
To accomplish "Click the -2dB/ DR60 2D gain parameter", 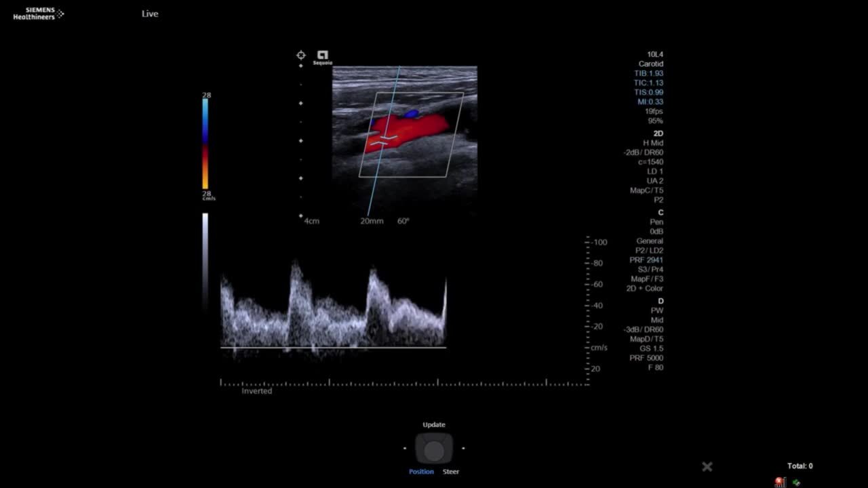I will pos(644,152).
